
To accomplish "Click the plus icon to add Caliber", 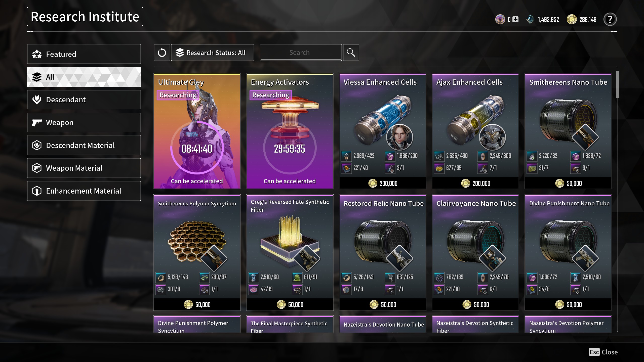I will pos(515,19).
